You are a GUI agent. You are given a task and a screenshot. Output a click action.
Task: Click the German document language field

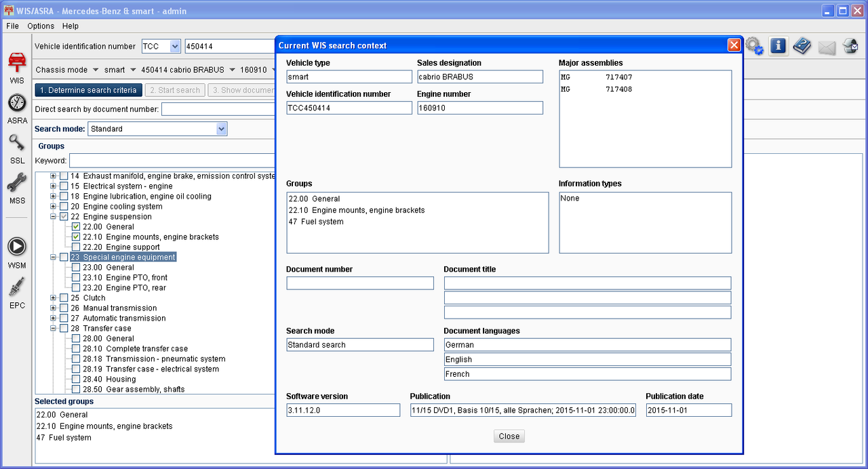(x=587, y=345)
